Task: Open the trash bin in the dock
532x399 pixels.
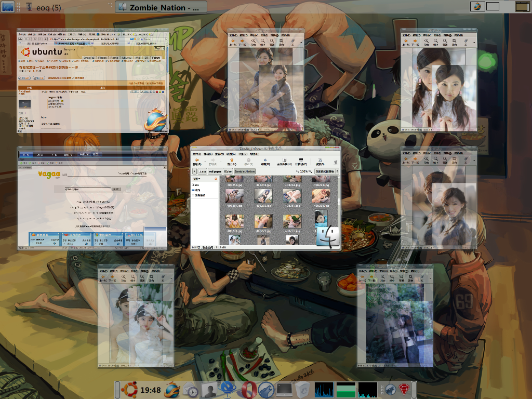Action: coord(302,390)
